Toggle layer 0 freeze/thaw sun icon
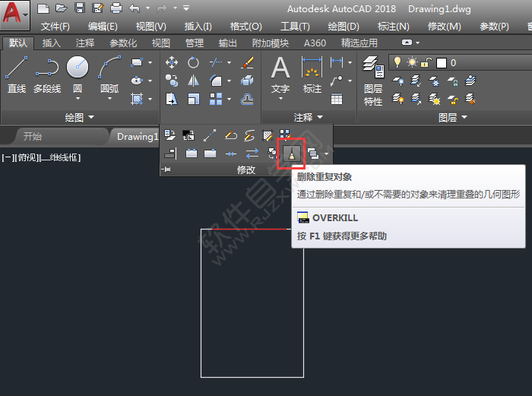The width and height of the screenshot is (532, 396). (x=412, y=62)
